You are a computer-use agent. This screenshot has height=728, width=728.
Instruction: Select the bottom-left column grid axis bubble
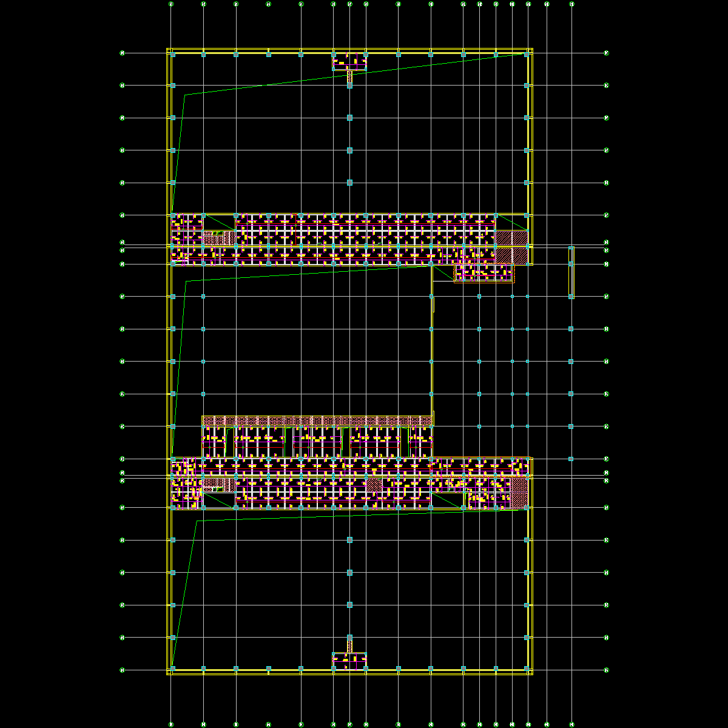click(171, 724)
